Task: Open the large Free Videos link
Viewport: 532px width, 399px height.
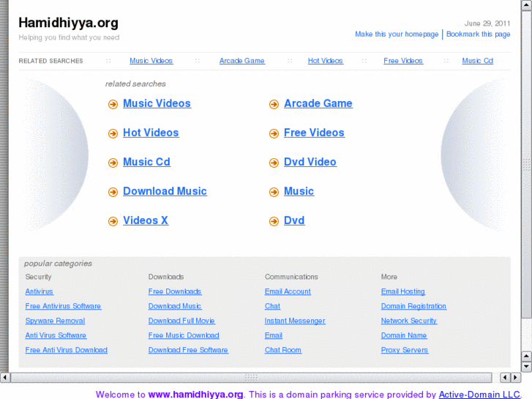Action: click(314, 133)
